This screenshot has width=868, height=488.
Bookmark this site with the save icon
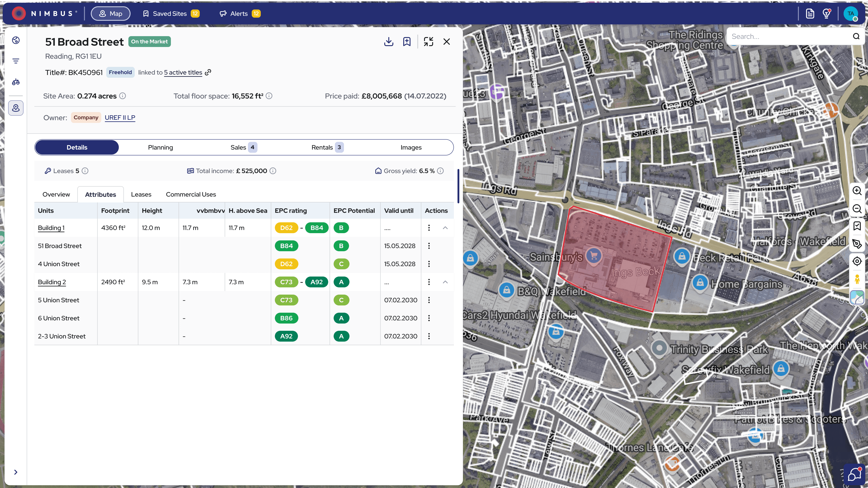pyautogui.click(x=407, y=41)
